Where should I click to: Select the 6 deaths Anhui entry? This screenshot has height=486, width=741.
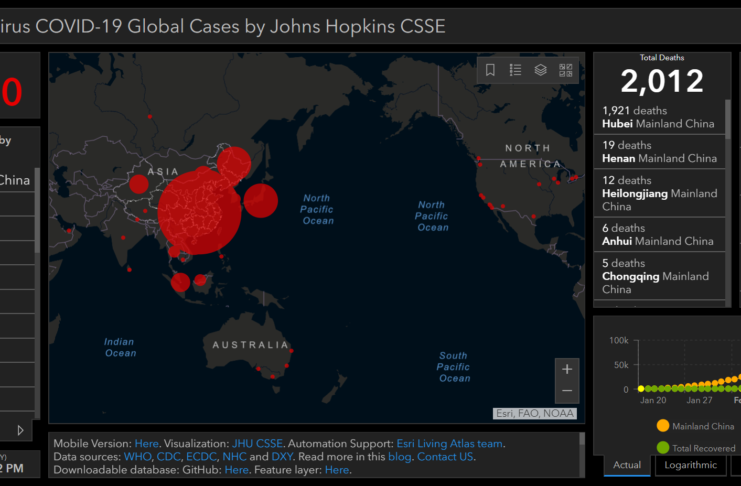pyautogui.click(x=659, y=234)
